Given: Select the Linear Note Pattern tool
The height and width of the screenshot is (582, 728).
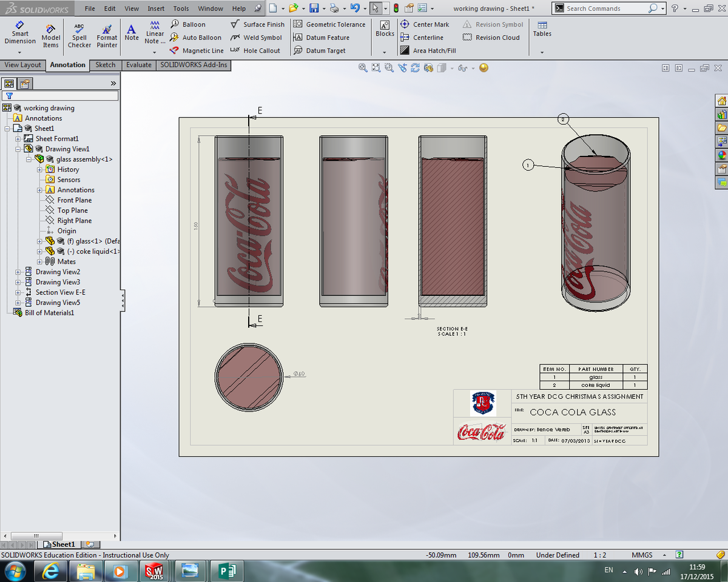Looking at the screenshot, I should coord(155,33).
